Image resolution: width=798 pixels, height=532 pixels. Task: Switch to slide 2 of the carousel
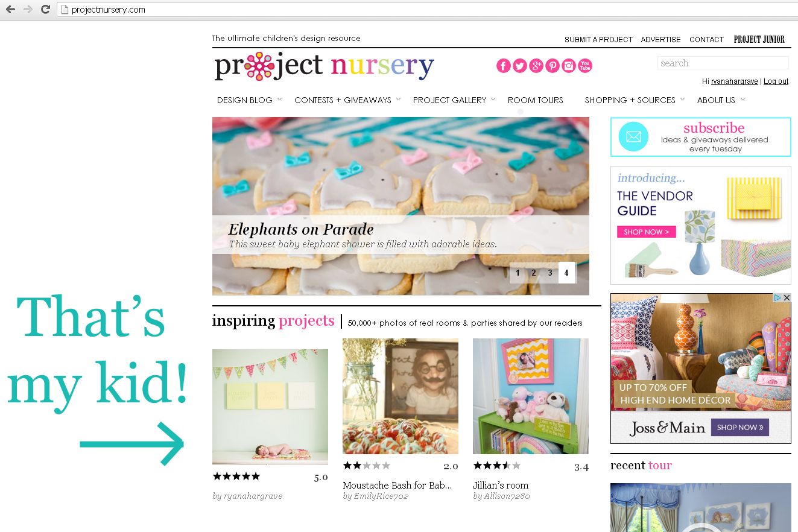pos(534,273)
